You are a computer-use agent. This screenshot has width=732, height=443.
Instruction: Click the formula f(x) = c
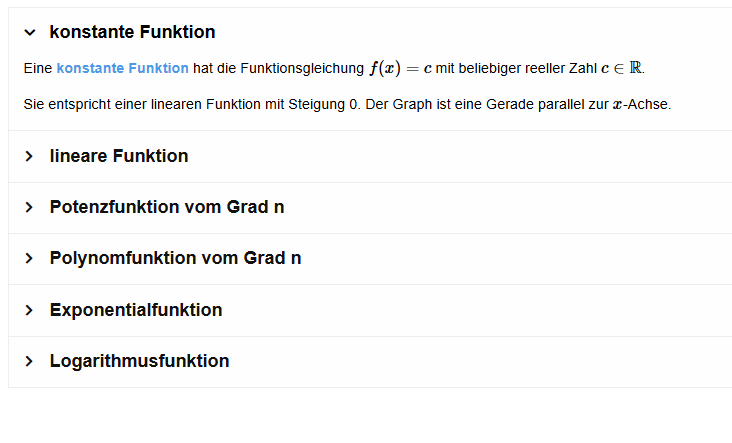click(x=400, y=68)
